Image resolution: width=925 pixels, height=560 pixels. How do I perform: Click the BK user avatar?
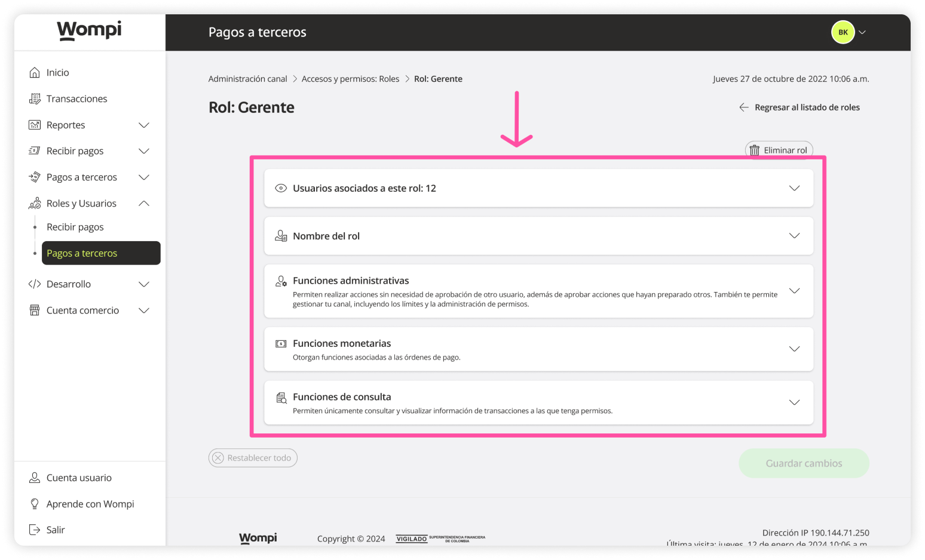coord(843,32)
